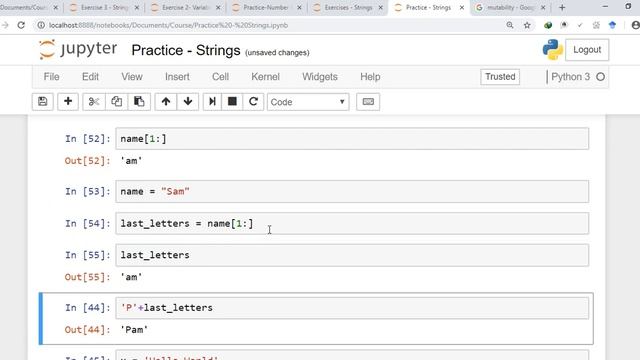The height and width of the screenshot is (360, 640).
Task: Close the Practice - Strings browser tab
Action: pos(462,7)
